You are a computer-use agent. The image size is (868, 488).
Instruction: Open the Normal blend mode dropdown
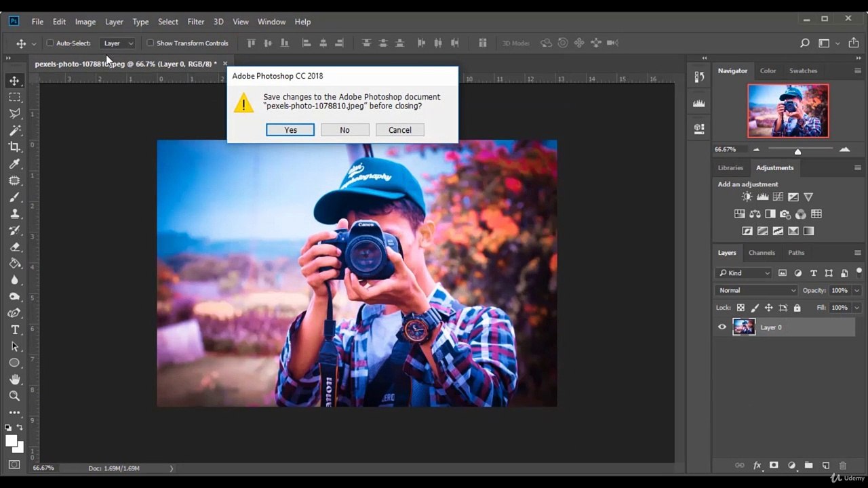[x=756, y=291]
